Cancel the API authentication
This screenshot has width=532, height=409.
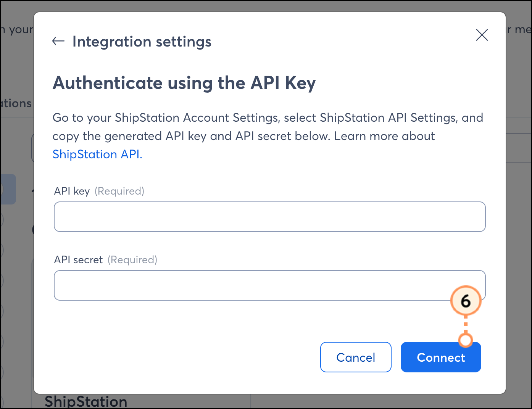pos(356,357)
